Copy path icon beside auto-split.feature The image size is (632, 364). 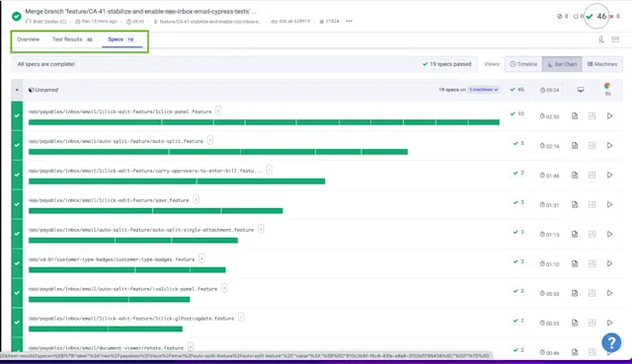(210, 140)
